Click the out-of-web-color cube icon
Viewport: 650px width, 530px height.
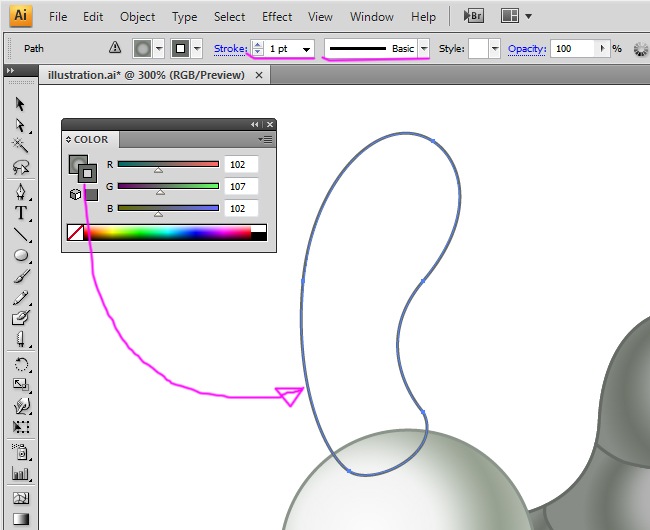coord(75,194)
